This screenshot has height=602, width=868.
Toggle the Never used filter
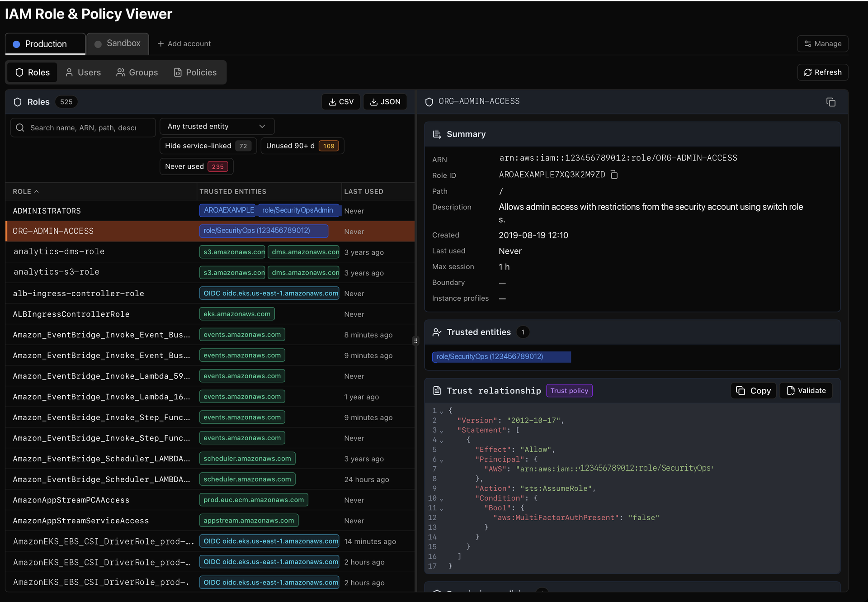(x=196, y=166)
